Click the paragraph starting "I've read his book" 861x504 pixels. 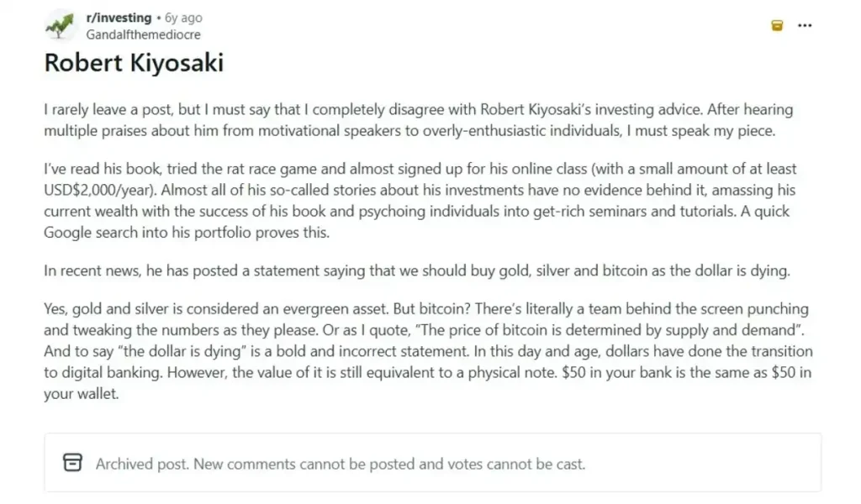coord(418,201)
